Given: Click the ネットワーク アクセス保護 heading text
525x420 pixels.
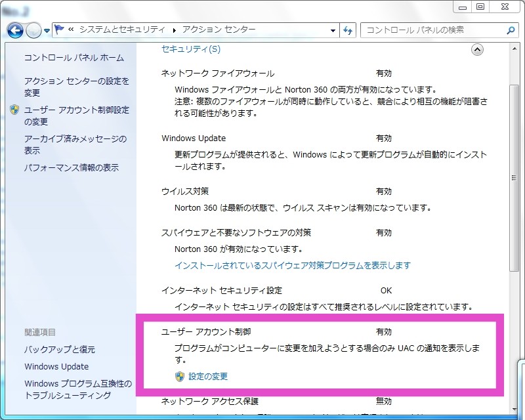Looking at the screenshot, I should pos(210,401).
